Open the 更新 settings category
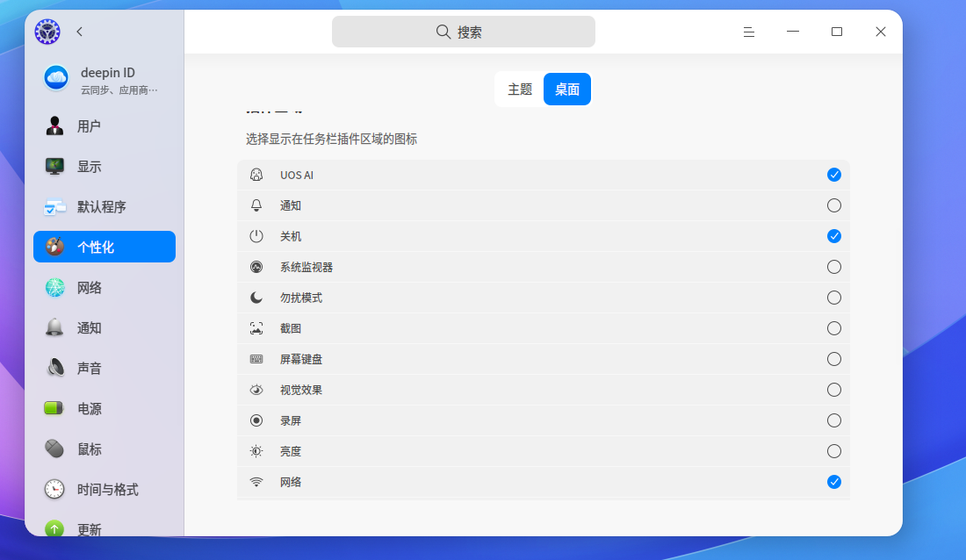Image resolution: width=966 pixels, height=560 pixels. pyautogui.click(x=105, y=528)
